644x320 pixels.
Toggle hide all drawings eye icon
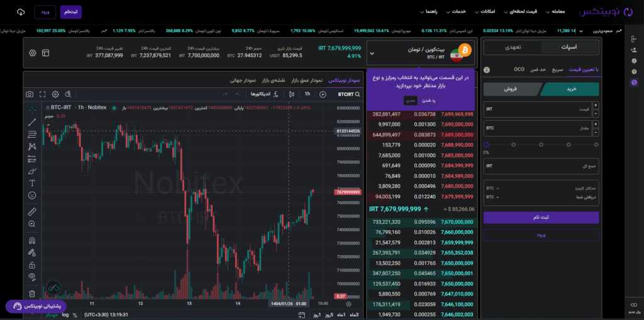click(x=32, y=277)
